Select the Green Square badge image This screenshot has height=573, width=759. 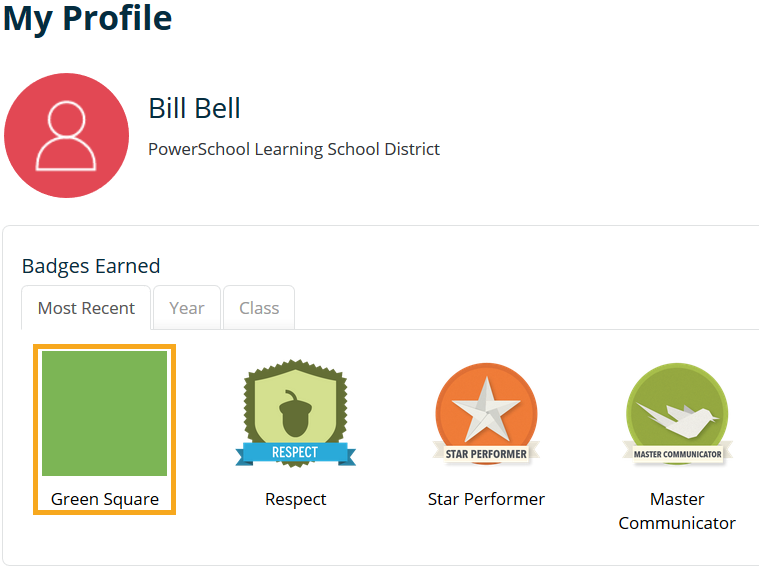point(105,413)
